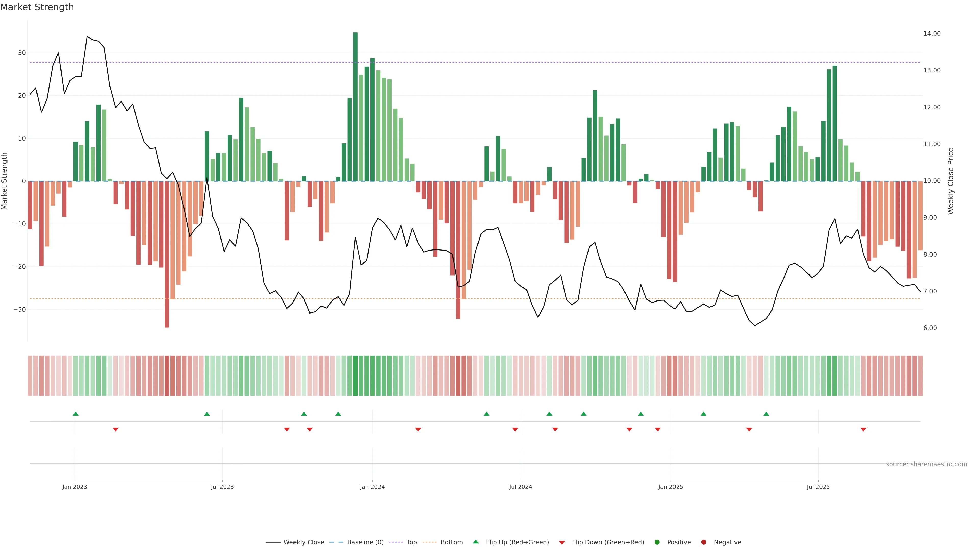Click the green flip-up marker just before Jul 2023

coord(207,414)
